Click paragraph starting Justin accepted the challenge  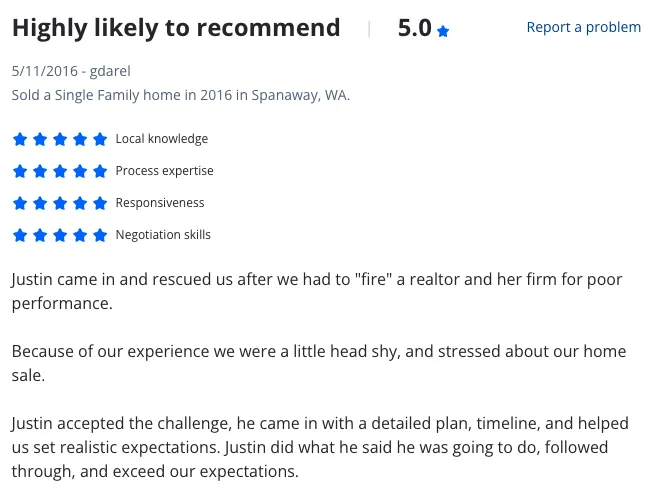(x=320, y=447)
